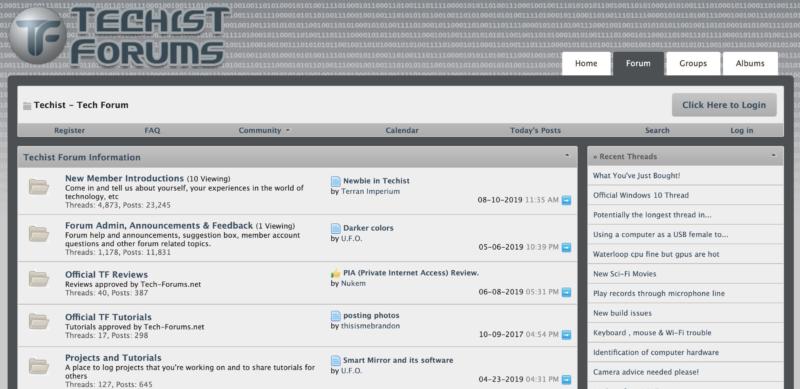800x389 pixels.
Task: Click folder icon for New Member Introductions
Action: [39, 187]
